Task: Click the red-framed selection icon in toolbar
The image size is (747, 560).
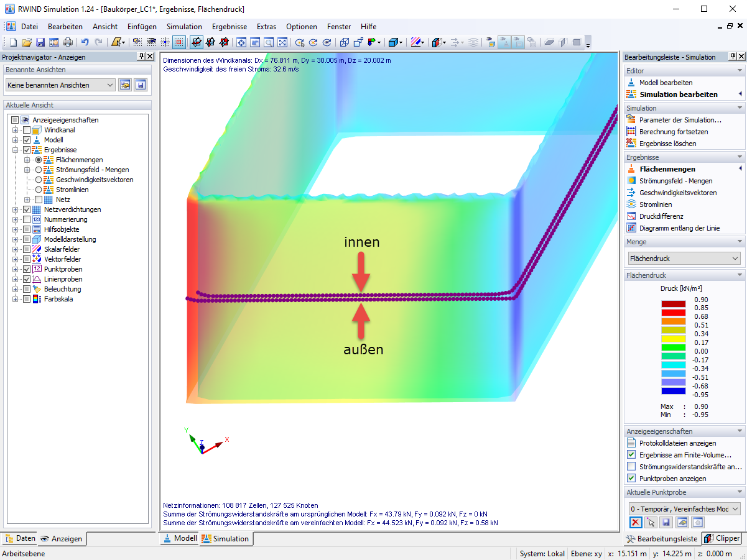Action: pyautogui.click(x=179, y=42)
